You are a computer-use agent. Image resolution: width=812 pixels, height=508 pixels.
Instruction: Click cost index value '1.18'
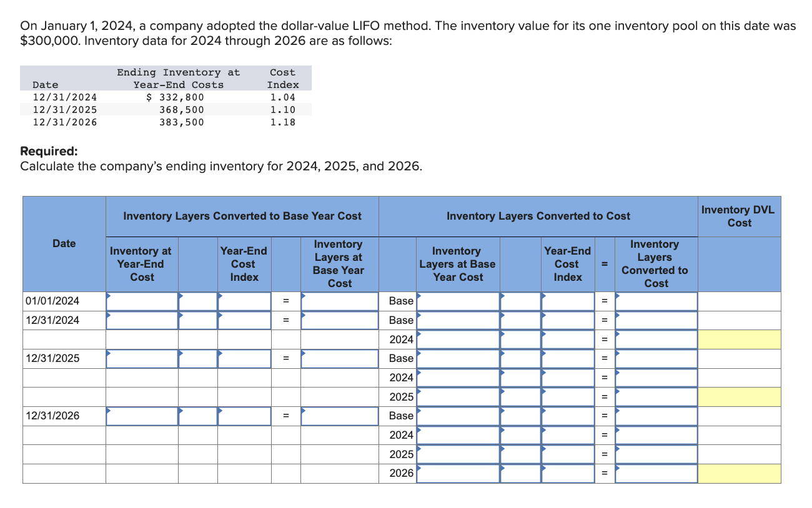coord(283,122)
